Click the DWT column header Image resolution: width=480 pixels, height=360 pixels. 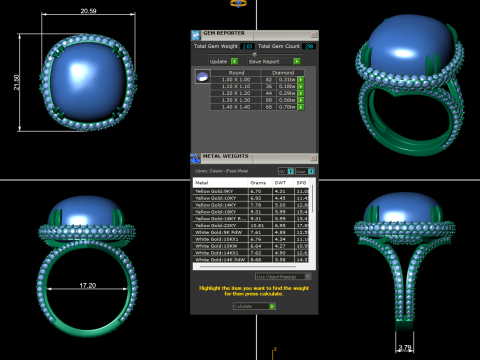(283, 183)
